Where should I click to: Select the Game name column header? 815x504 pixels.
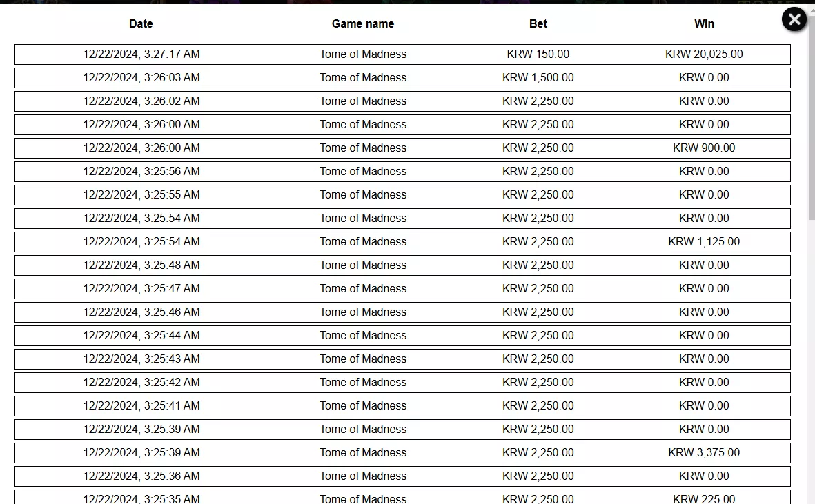point(363,24)
